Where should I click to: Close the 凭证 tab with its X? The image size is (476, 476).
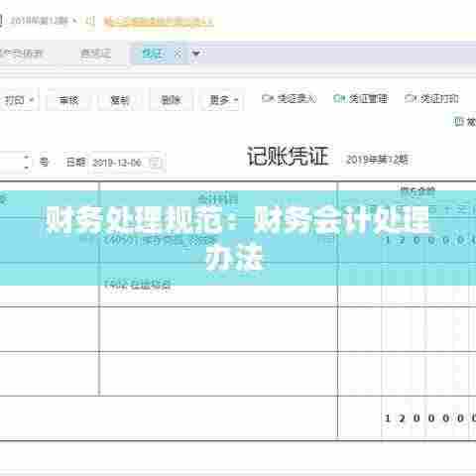(178, 54)
